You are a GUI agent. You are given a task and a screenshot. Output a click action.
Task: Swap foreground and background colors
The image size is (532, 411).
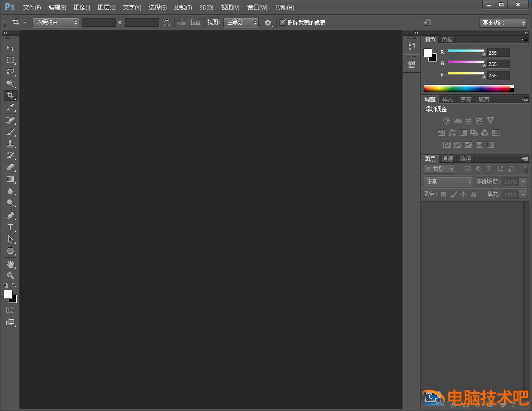pyautogui.click(x=14, y=285)
